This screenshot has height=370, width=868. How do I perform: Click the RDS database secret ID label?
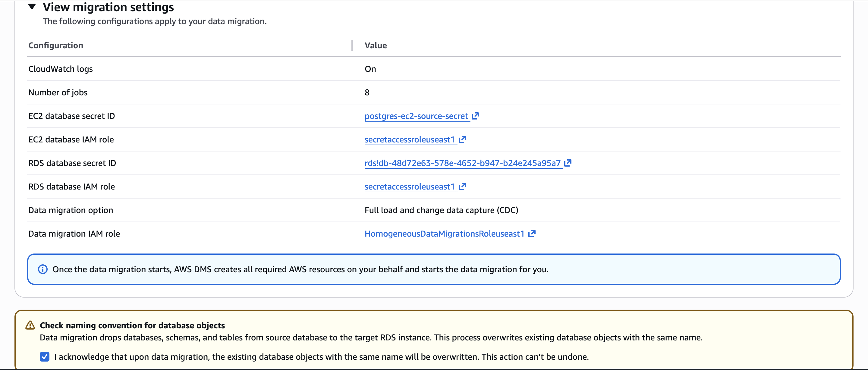[72, 163]
